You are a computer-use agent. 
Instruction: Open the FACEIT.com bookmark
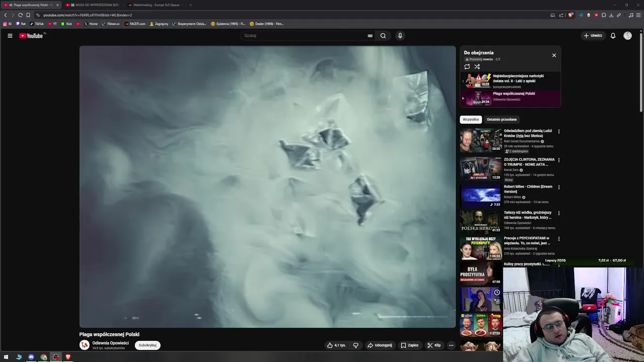(135, 24)
